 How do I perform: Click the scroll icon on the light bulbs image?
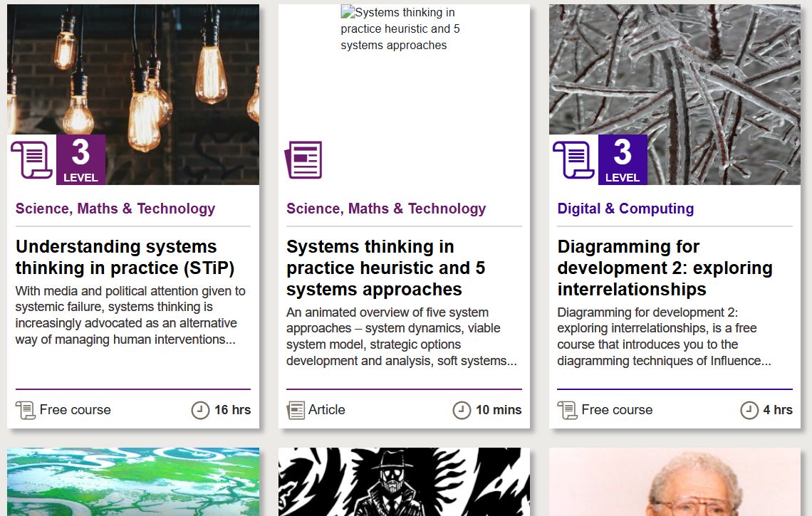(31, 160)
